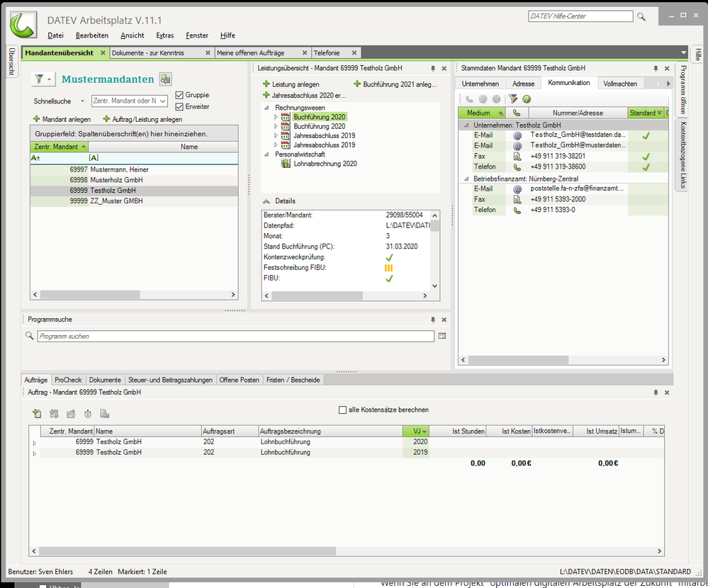Click 'Leistung anlegen' in Leistungsübersicht
708x588 pixels.
coord(291,84)
